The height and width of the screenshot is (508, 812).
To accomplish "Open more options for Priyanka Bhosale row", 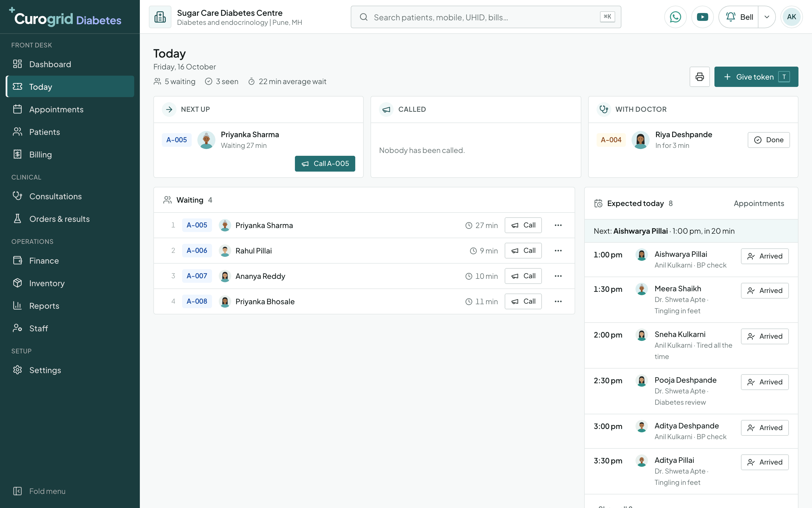I will point(558,301).
